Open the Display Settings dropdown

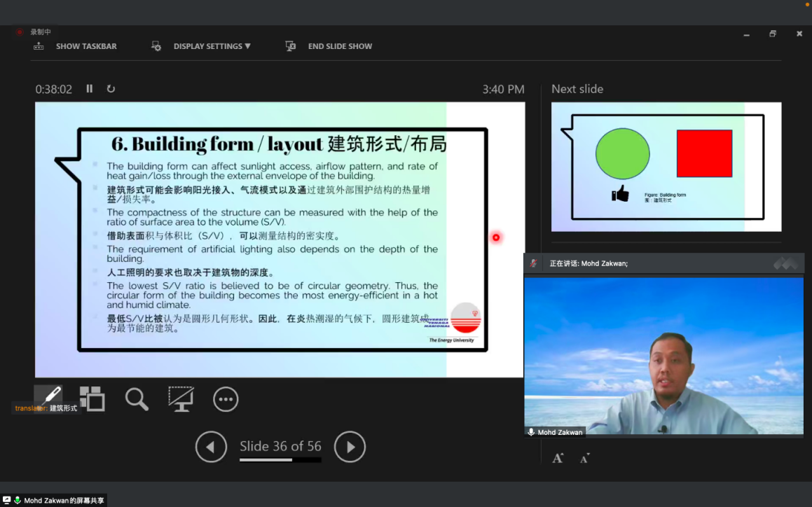click(201, 46)
